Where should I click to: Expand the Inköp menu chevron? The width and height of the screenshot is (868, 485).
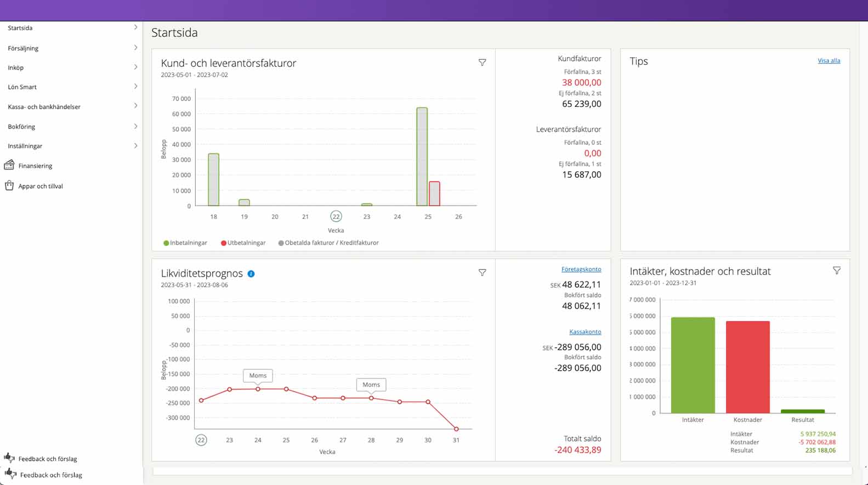135,67
